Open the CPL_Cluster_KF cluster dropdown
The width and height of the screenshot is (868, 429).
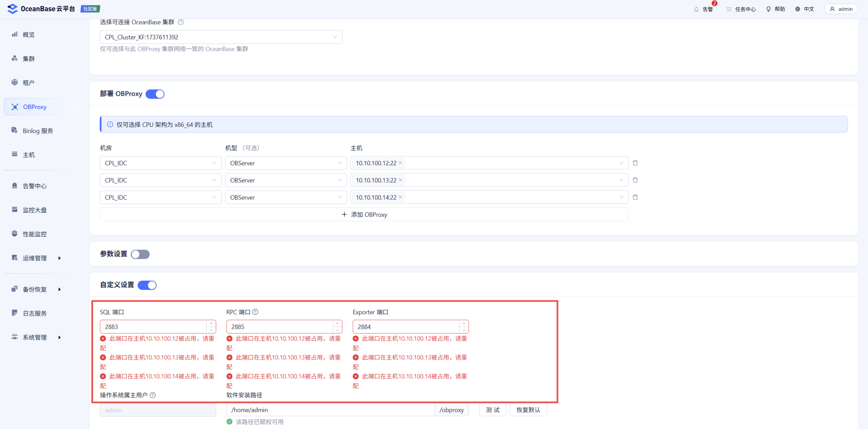[221, 37]
